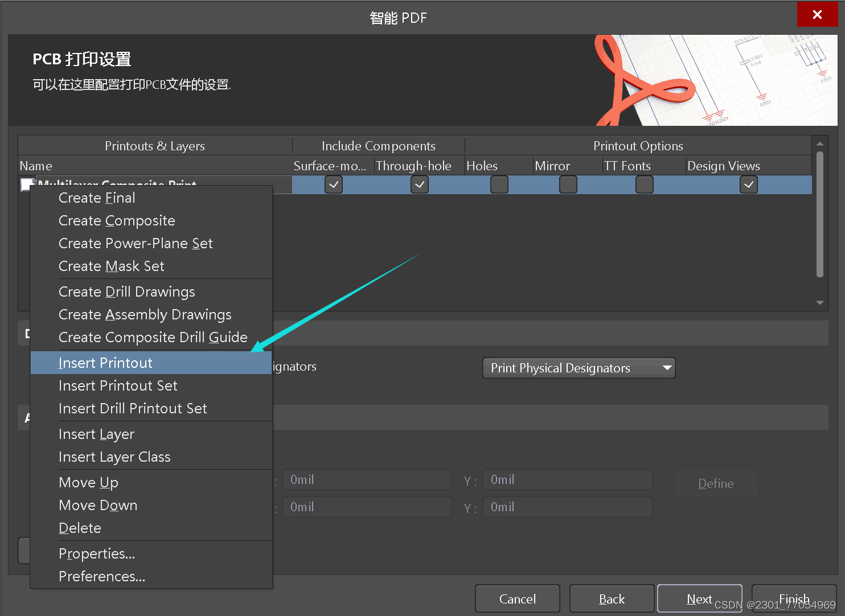
Task: Toggle the Surface-mount components checkbox
Action: (334, 184)
